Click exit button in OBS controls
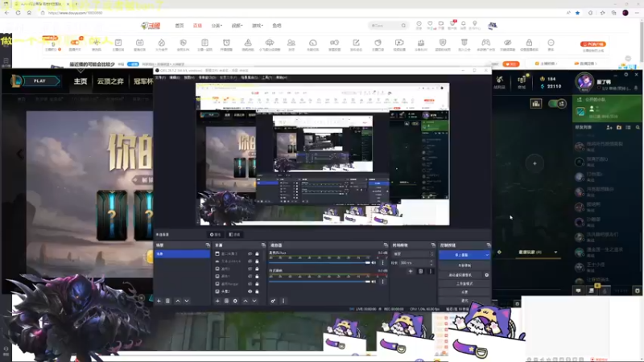The height and width of the screenshot is (362, 644). [x=464, y=300]
